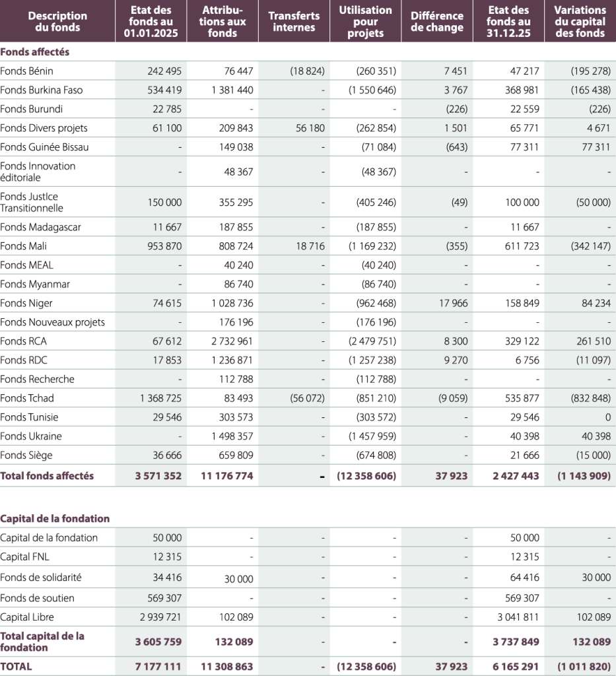Click the 'Variations du capital des fonds' header
This screenshot has width=616, height=676.
(x=580, y=21)
